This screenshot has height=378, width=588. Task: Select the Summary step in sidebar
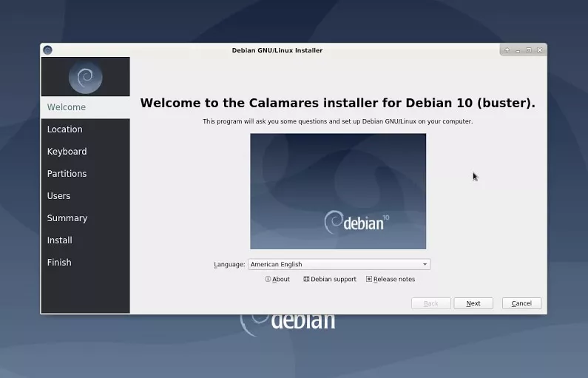click(x=86, y=218)
